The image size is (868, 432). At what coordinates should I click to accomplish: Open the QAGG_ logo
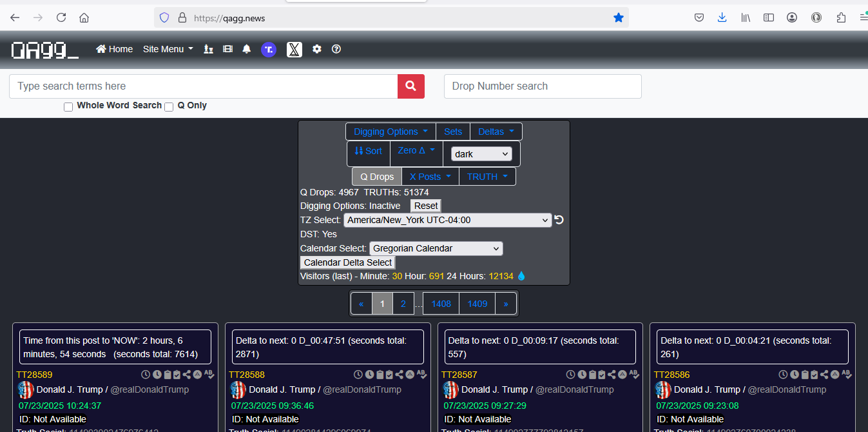pyautogui.click(x=45, y=50)
